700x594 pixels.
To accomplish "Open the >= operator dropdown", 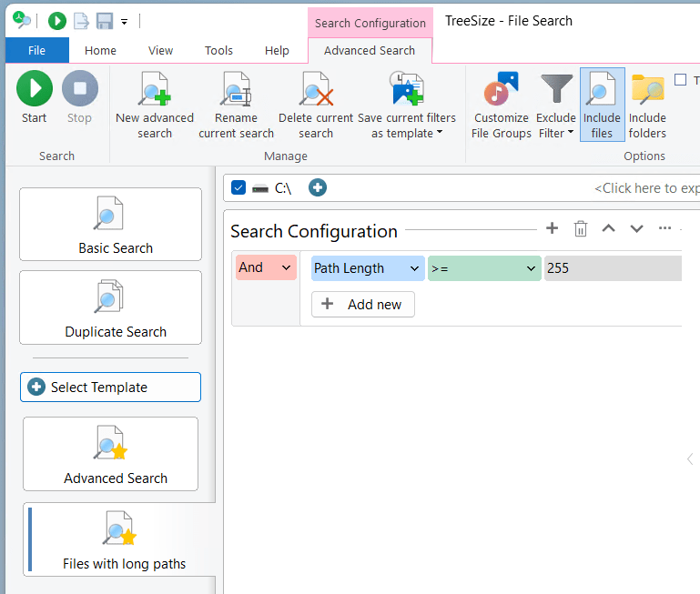I will click(484, 268).
